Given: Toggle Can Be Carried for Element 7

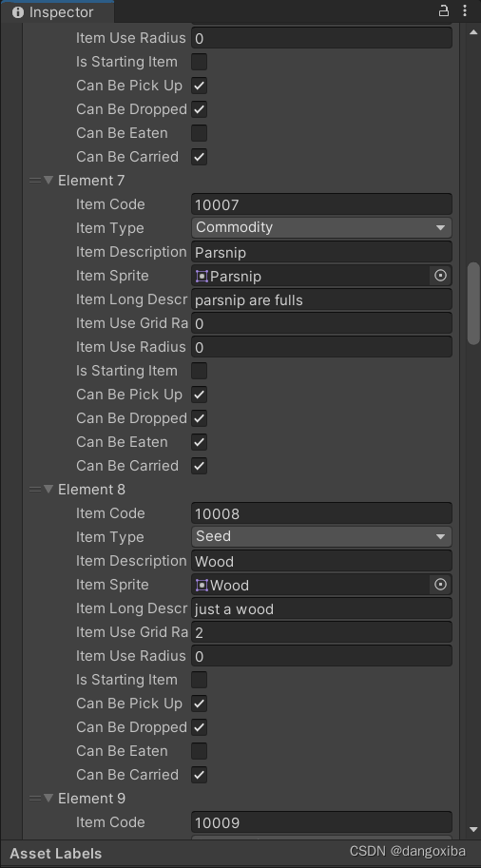Looking at the screenshot, I should coord(200,466).
